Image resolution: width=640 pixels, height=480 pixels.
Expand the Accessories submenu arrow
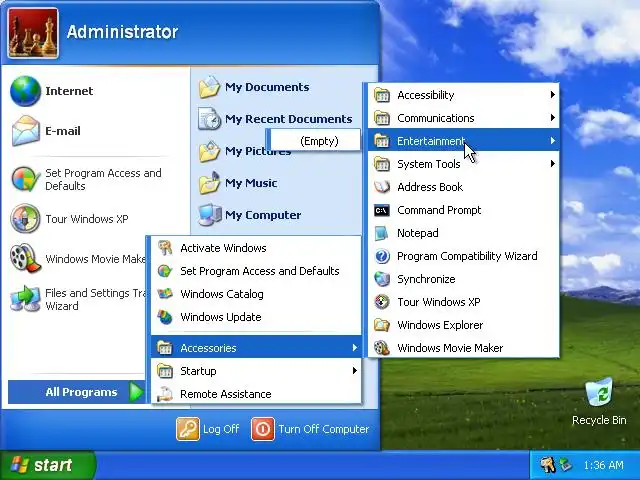tap(354, 348)
